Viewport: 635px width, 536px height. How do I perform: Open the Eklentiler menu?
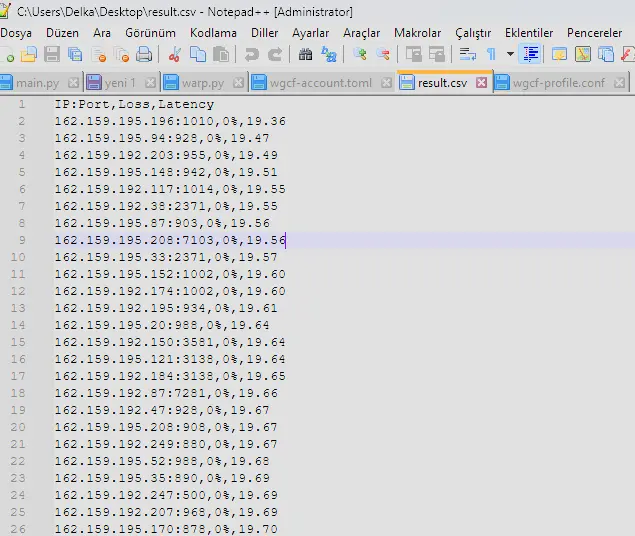pos(529,33)
